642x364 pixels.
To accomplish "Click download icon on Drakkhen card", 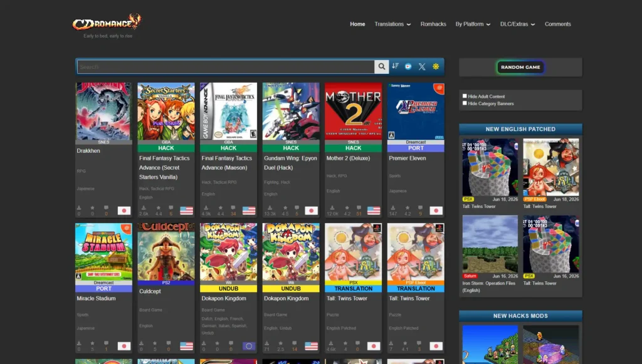I will coord(79,208).
